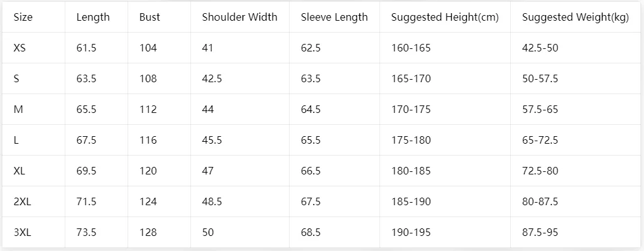The width and height of the screenshot is (644, 251).
Task: Click the weight range 87.5-95
Action: point(540,233)
